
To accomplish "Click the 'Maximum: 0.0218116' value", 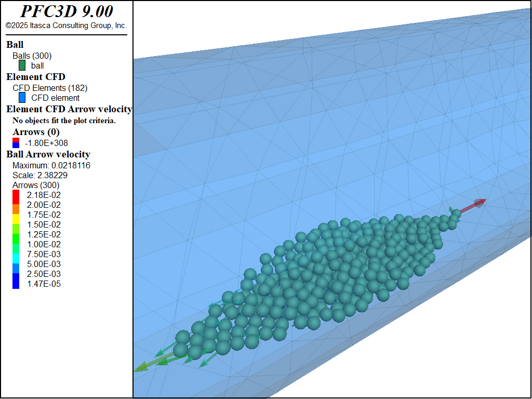I will coord(51,166).
